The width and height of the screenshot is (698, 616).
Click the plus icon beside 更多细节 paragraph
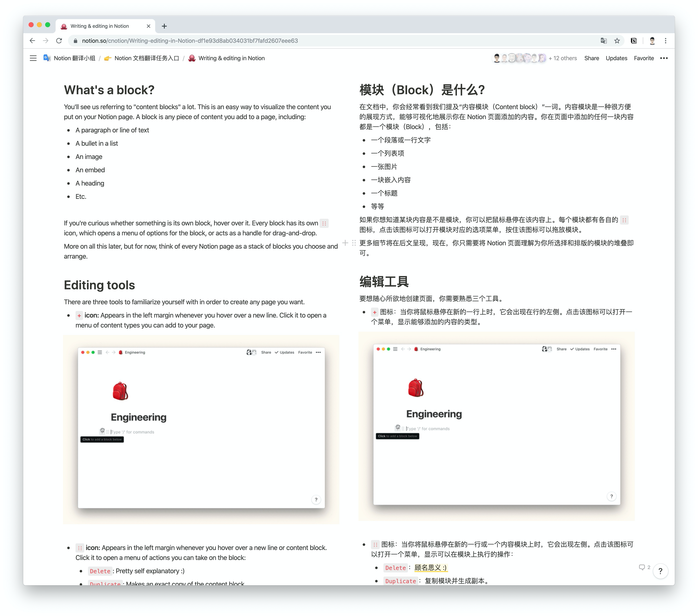click(x=345, y=243)
